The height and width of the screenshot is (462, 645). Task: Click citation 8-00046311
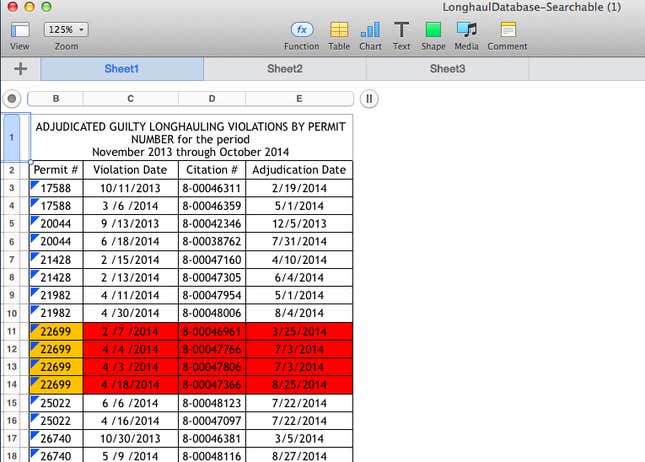click(212, 188)
